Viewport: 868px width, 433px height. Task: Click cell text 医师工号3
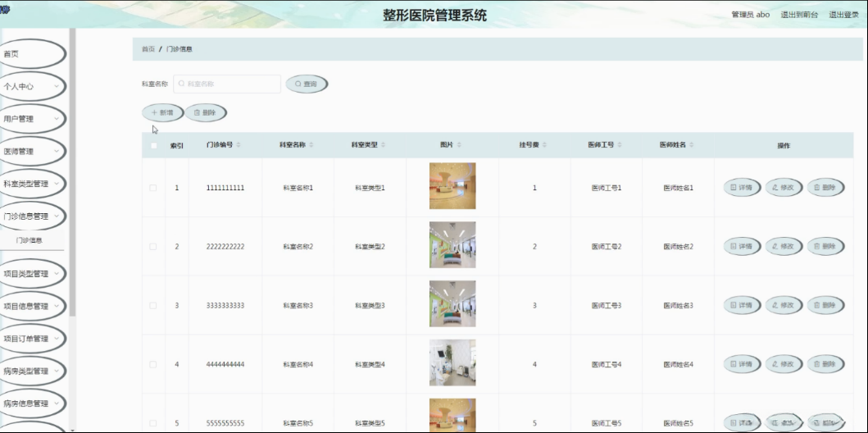[x=607, y=305]
